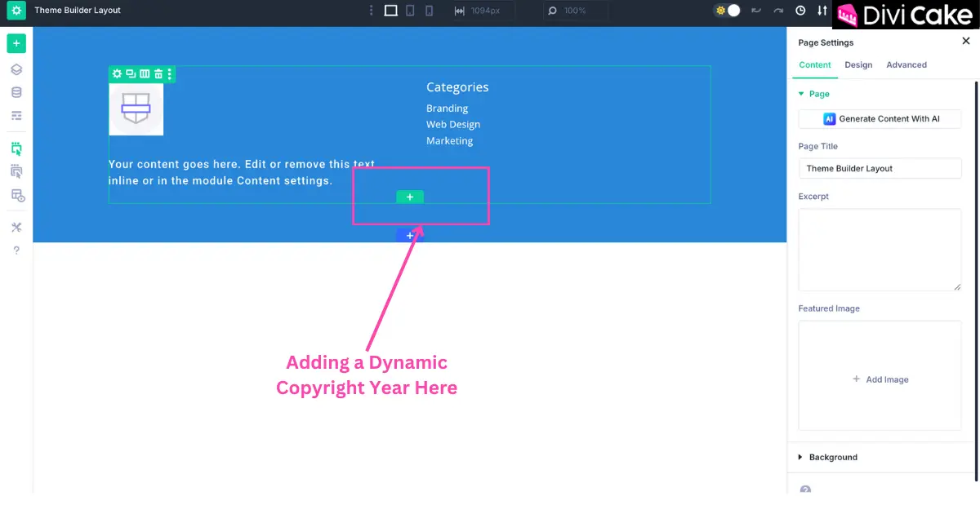Screen dimensions: 980x514
Task: Click the Excerpt text area
Action: (880, 250)
